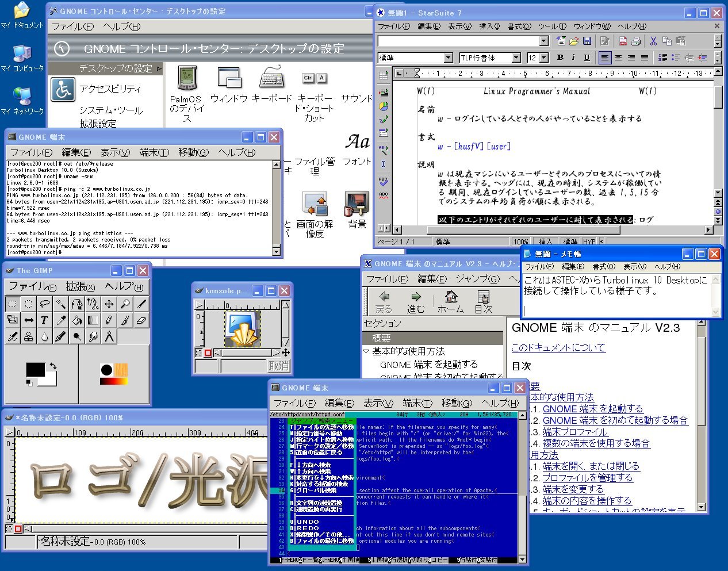Toggle bullet list in StarSuite toolbar
This screenshot has height=571, width=728.
tap(676, 58)
